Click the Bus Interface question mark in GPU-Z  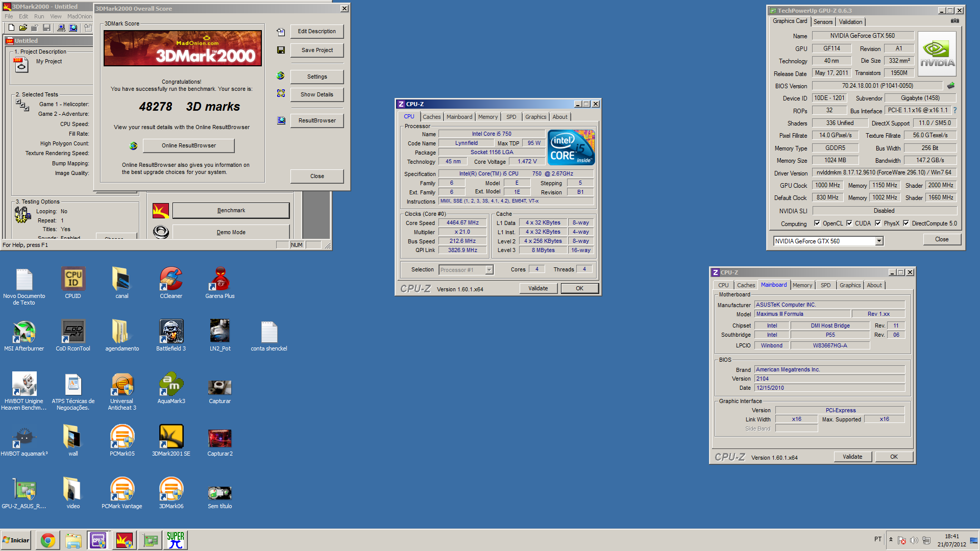point(954,110)
